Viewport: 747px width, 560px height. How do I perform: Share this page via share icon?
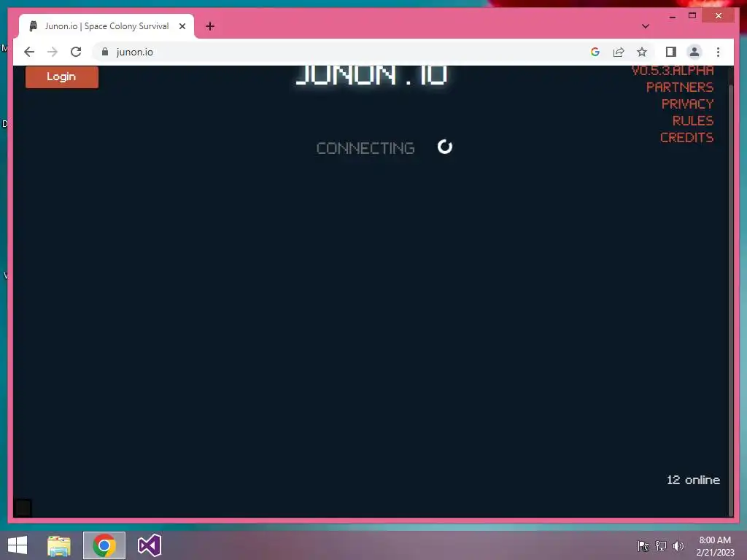pyautogui.click(x=619, y=52)
